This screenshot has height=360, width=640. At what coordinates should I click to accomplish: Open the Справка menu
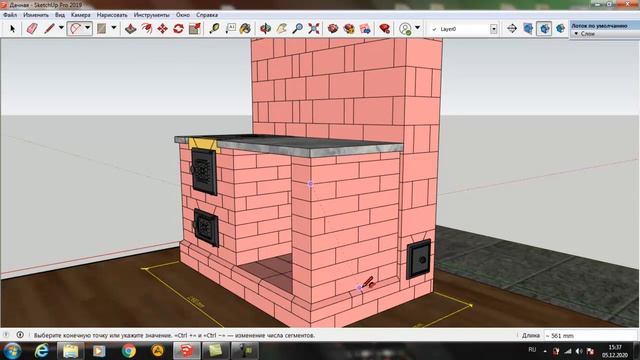(x=207, y=15)
